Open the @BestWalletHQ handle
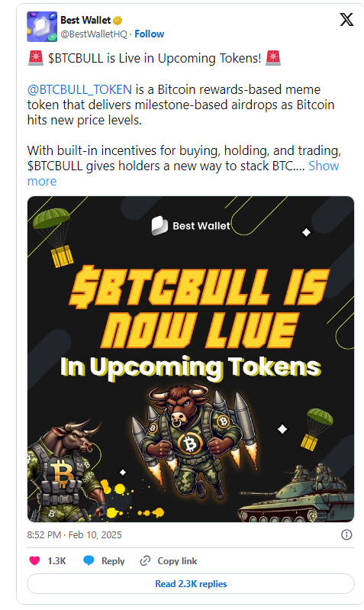364x610 pixels. pos(94,34)
